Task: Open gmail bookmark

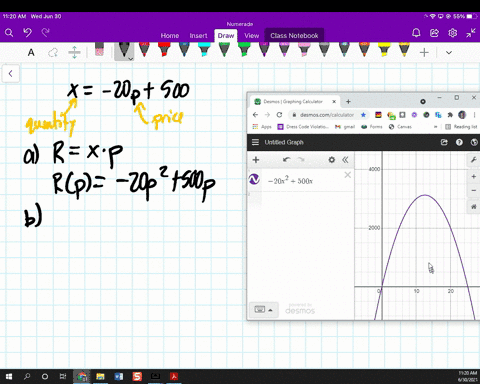Action: pyautogui.click(x=345, y=127)
